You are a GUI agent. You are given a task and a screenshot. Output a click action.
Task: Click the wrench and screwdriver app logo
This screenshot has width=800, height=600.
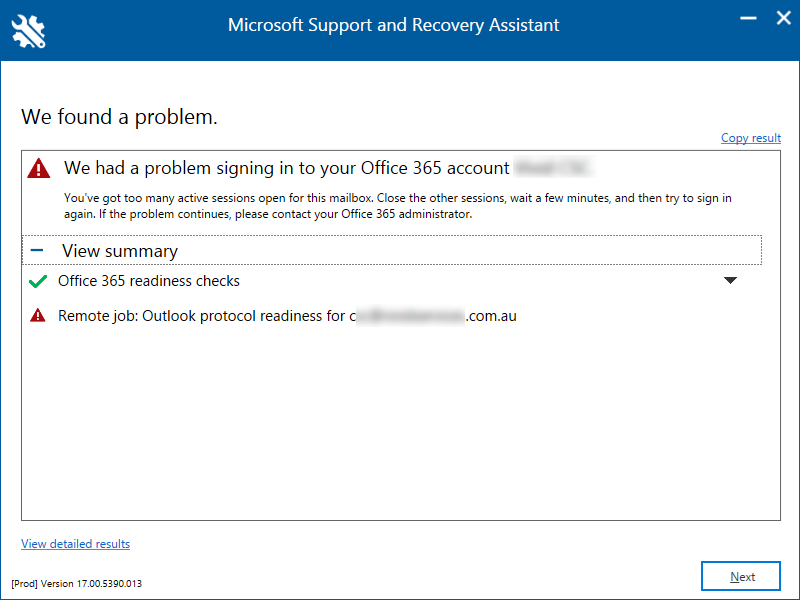click(29, 32)
